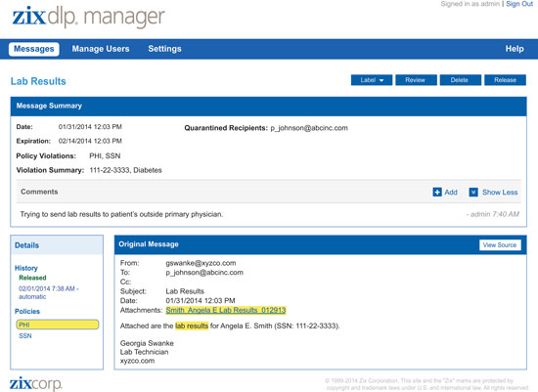538x392 pixels.
Task: Click the Sign Out link
Action: tap(519, 4)
